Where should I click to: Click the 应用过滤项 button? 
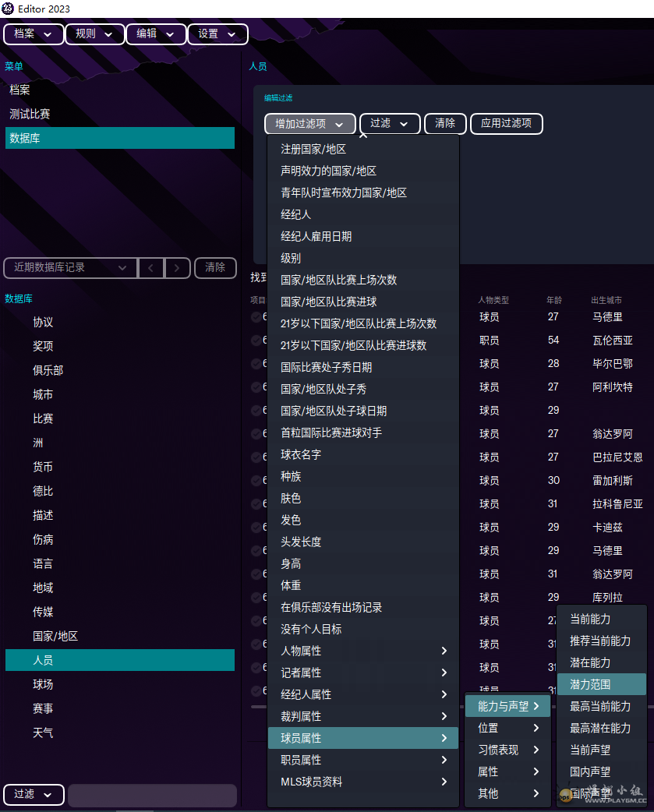coord(506,123)
